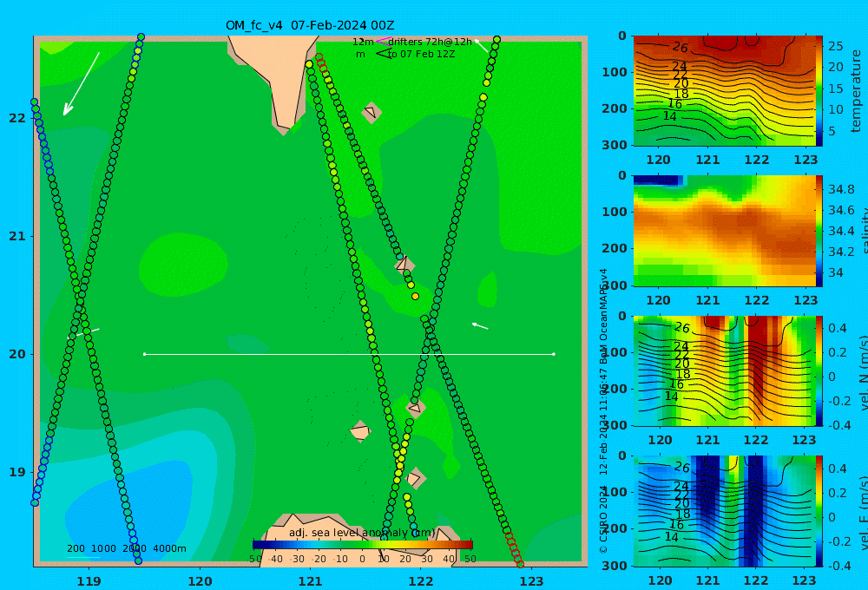The image size is (868, 590).
Task: Click the depth contour legend '200 1000 2000 4000m'
Action: [126, 548]
